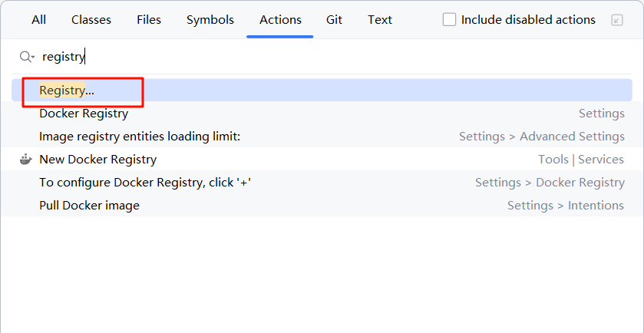Screen dimensions: 644x333
Task: Click the search field containing 'registry'
Action: [307, 57]
